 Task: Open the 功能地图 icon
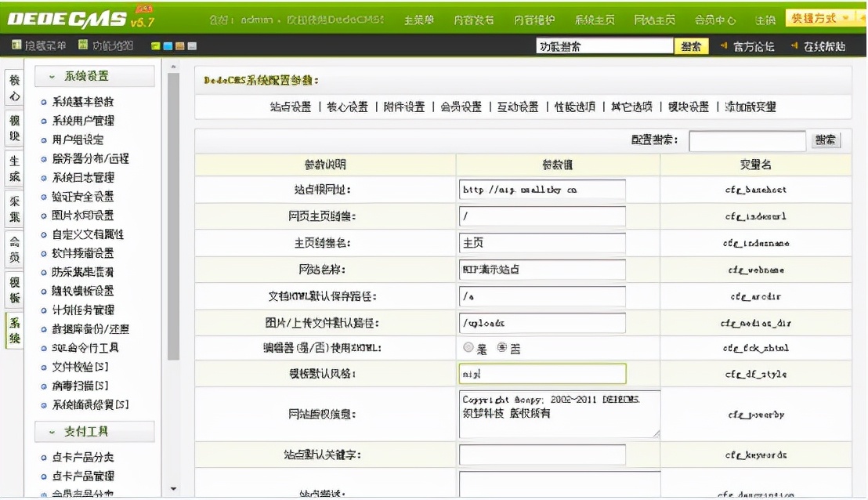pos(83,45)
